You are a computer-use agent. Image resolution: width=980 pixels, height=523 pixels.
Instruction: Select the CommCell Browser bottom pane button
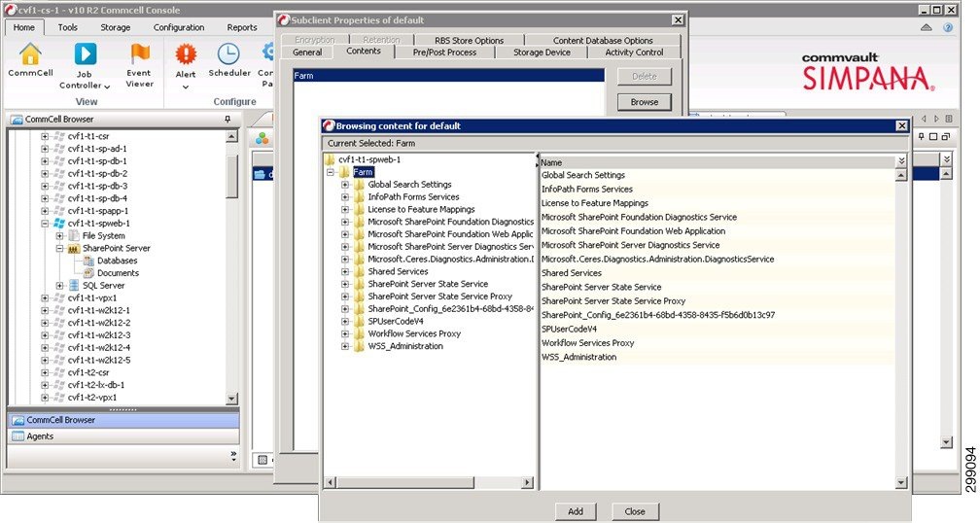click(122, 420)
